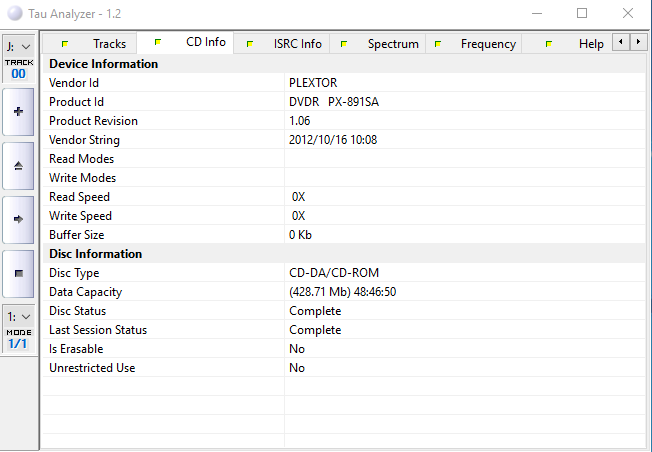Click the plus button in left sidebar

[18, 111]
